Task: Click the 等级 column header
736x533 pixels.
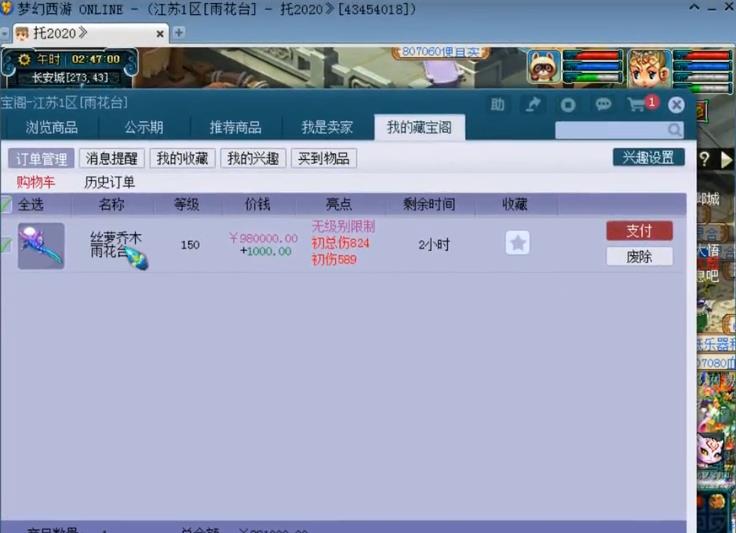Action: [x=187, y=204]
